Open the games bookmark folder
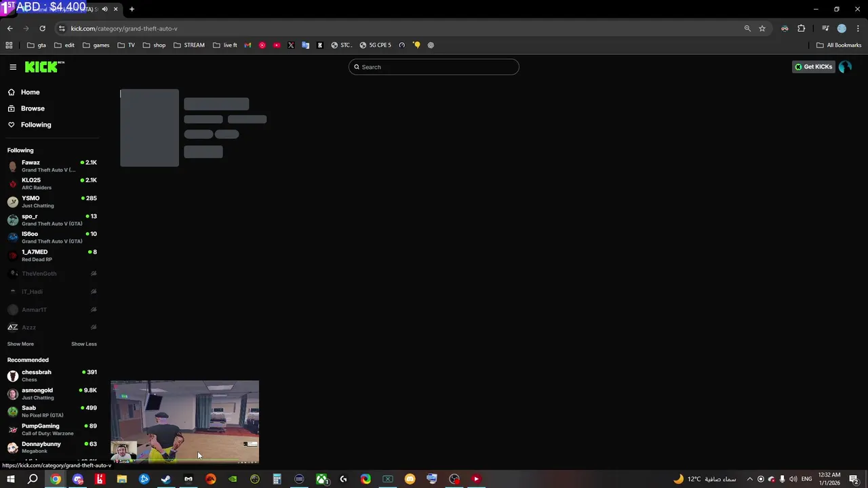 (x=96, y=45)
